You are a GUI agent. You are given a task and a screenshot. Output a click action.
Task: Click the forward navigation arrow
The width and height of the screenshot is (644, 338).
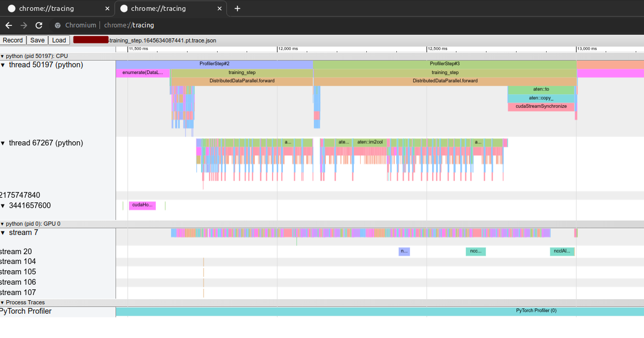tap(24, 25)
